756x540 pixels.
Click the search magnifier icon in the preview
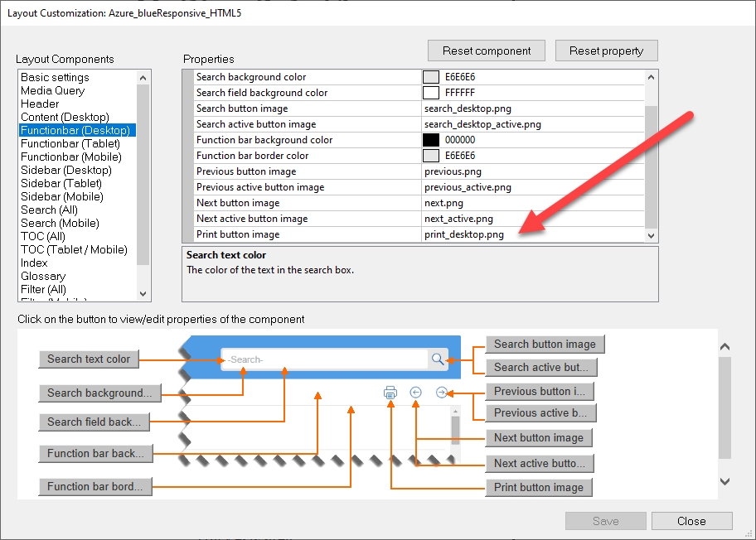pyautogui.click(x=438, y=359)
